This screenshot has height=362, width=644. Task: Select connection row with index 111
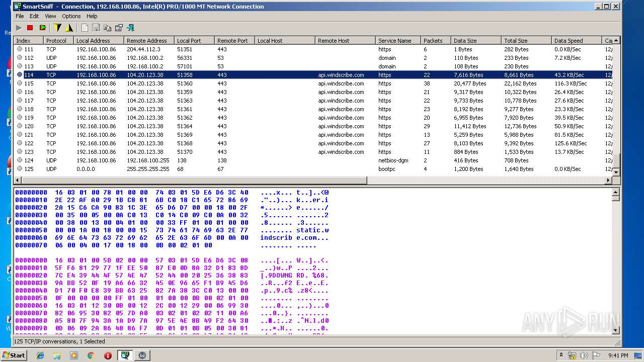pos(313,49)
